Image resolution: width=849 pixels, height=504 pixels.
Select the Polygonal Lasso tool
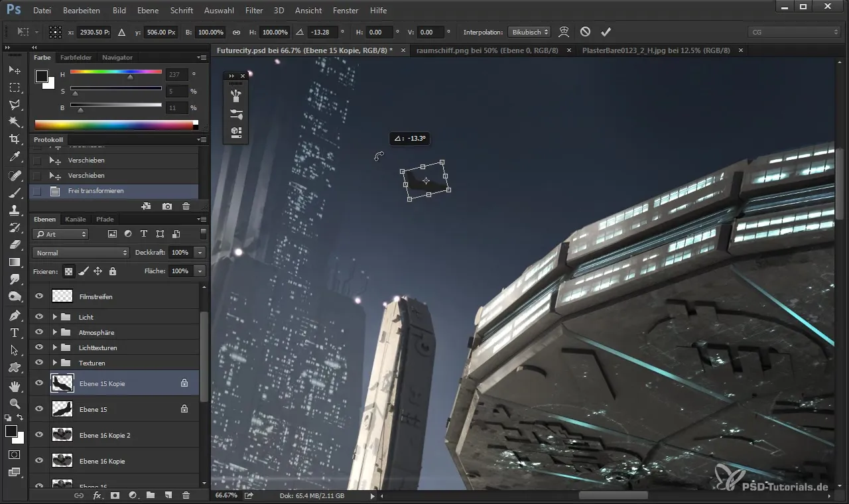[15, 105]
